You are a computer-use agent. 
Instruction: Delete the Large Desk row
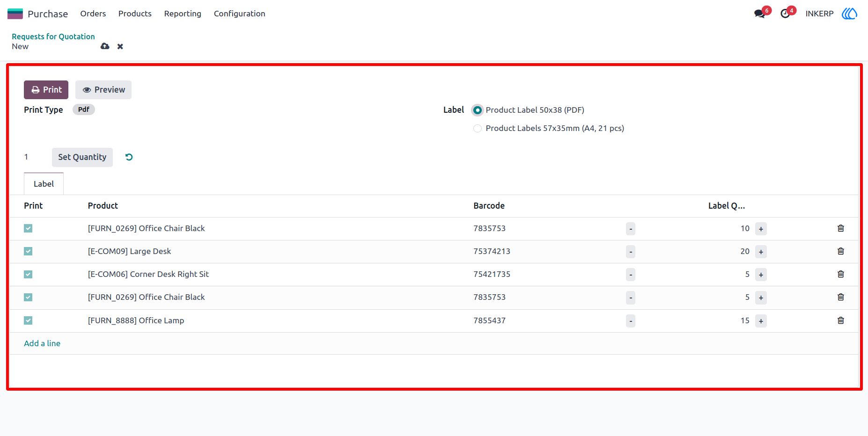click(x=841, y=251)
